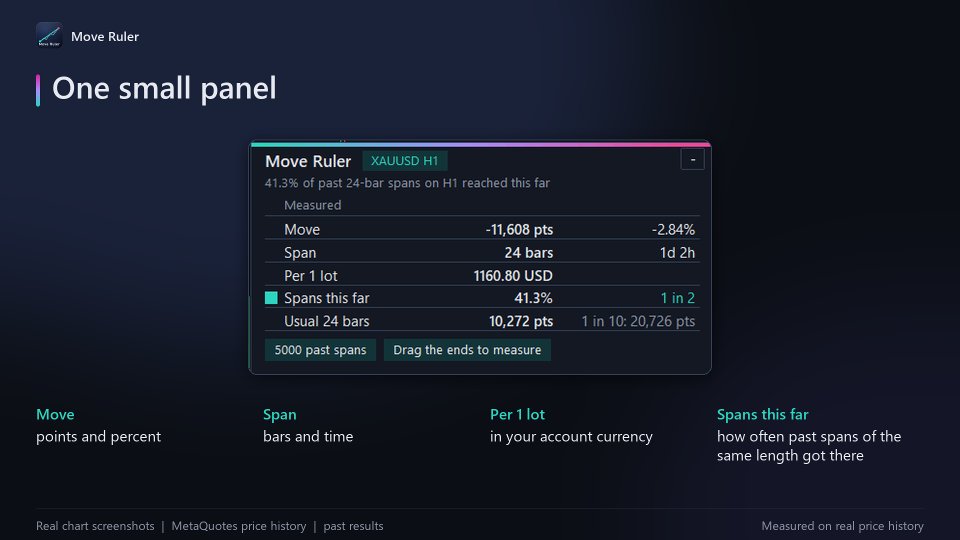Select the Per 1 lot row
This screenshot has height=540, width=960.
click(x=482, y=276)
